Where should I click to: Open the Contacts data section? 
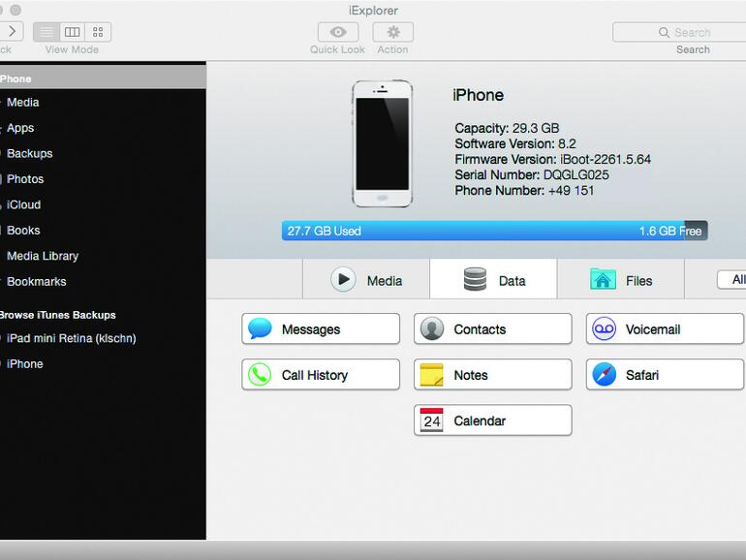click(493, 328)
